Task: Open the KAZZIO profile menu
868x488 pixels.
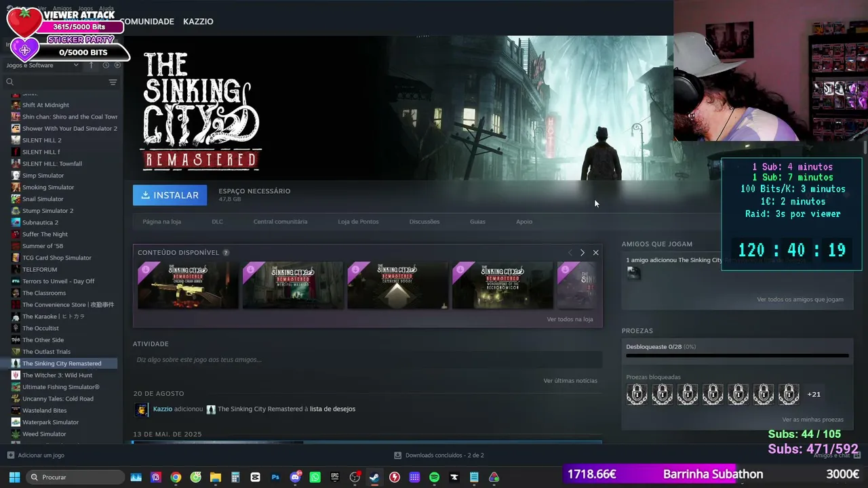Action: [198, 22]
